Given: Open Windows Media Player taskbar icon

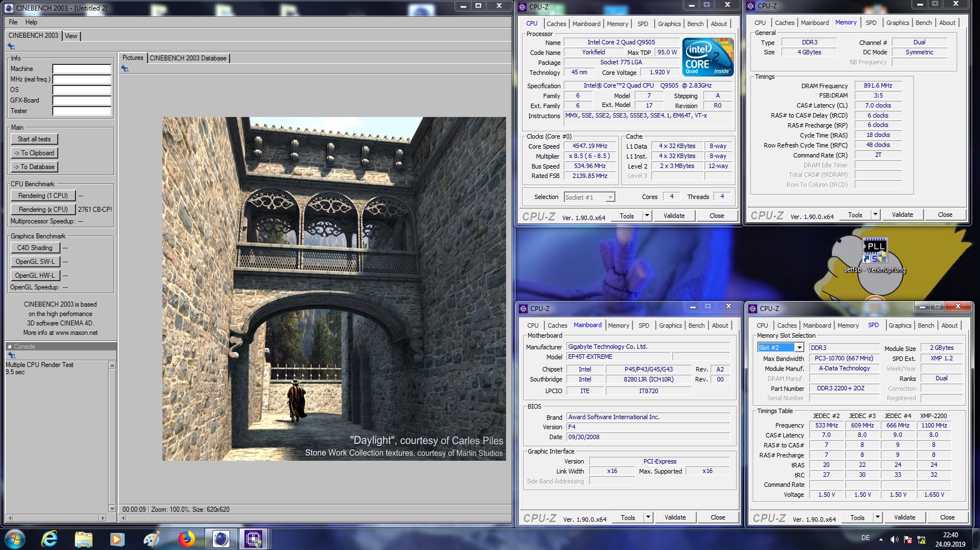Looking at the screenshot, I should 117,538.
